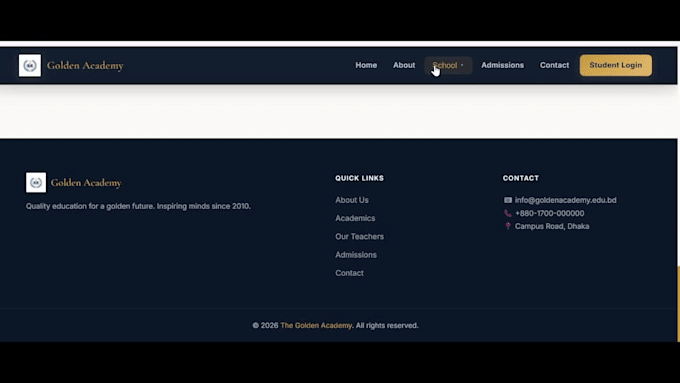Viewport: 680px width, 383px height.
Task: Open the About nav item
Action: pos(404,65)
